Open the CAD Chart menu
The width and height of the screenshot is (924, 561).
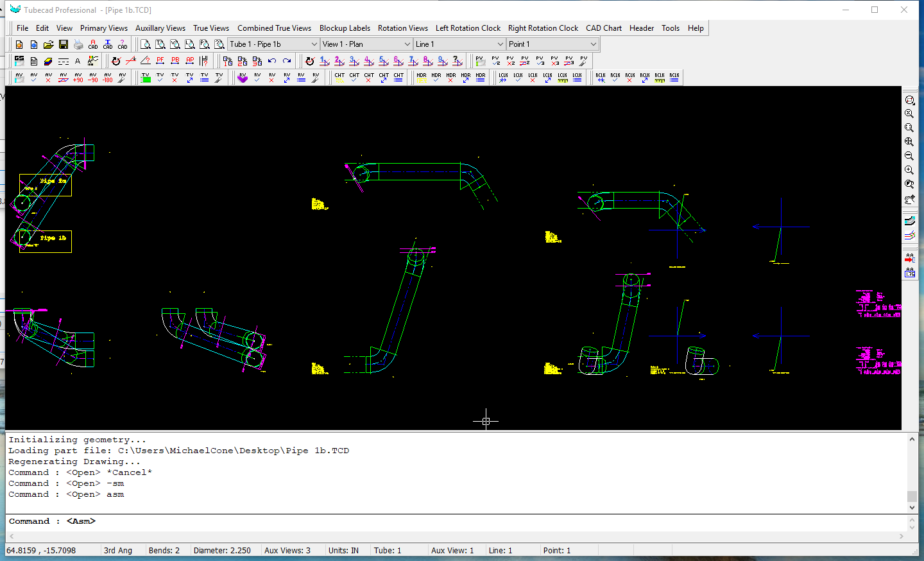click(x=603, y=28)
